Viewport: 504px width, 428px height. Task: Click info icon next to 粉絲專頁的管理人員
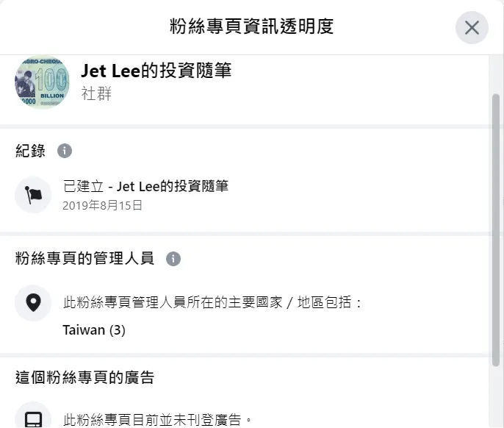click(x=173, y=259)
